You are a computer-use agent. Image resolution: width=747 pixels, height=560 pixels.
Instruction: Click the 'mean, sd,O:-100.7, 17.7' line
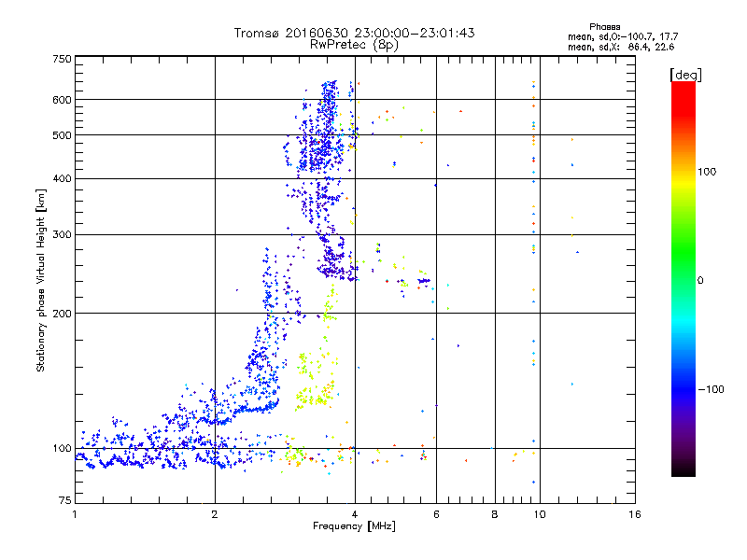tap(623, 36)
